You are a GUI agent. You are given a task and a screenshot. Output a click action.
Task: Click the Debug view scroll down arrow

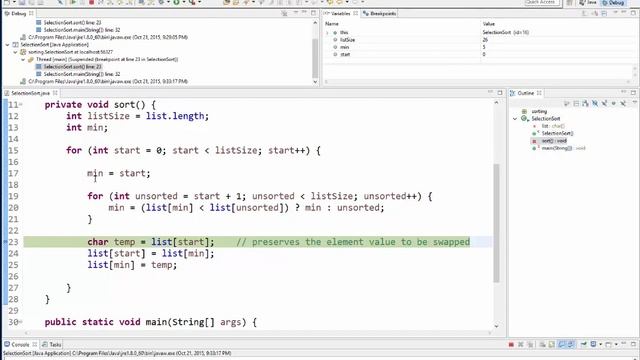click(x=315, y=81)
